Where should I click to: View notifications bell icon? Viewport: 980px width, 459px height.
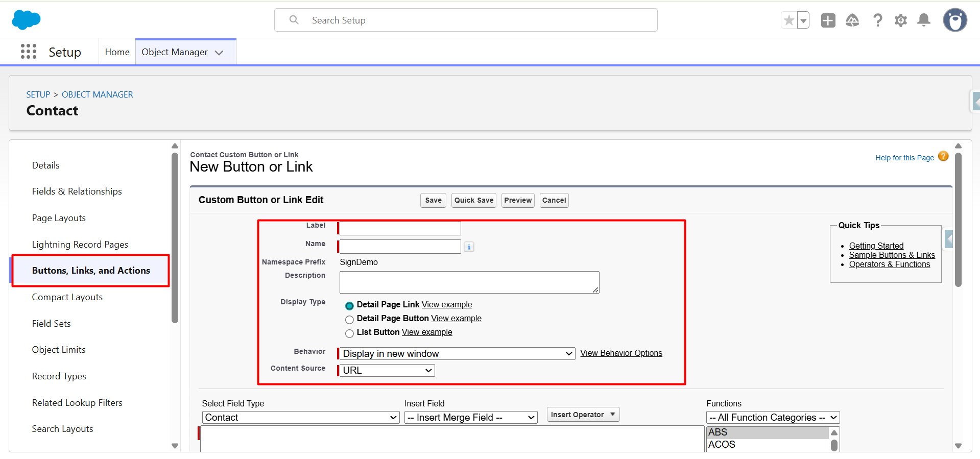(x=924, y=20)
